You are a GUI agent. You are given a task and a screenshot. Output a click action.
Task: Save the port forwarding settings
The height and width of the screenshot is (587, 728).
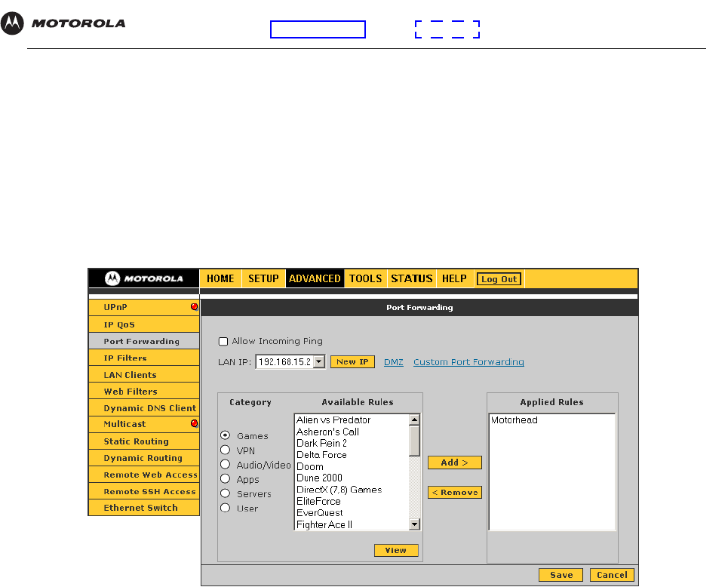pyautogui.click(x=561, y=575)
